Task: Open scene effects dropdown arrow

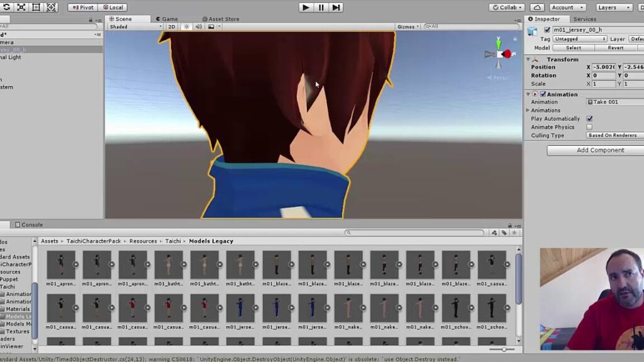Action: tap(219, 26)
